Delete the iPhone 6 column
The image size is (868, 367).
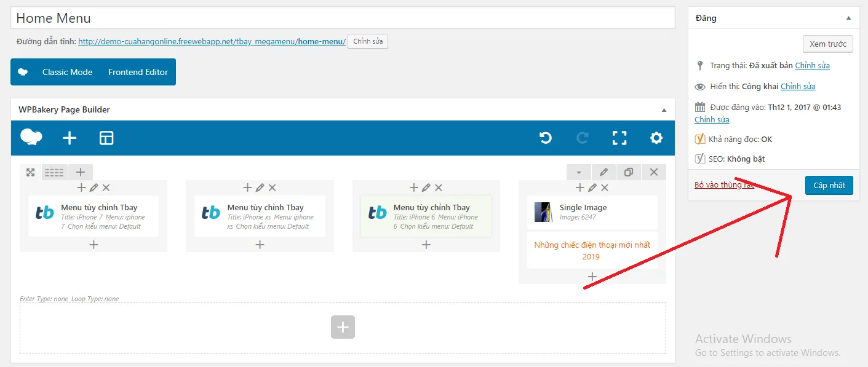click(x=438, y=187)
